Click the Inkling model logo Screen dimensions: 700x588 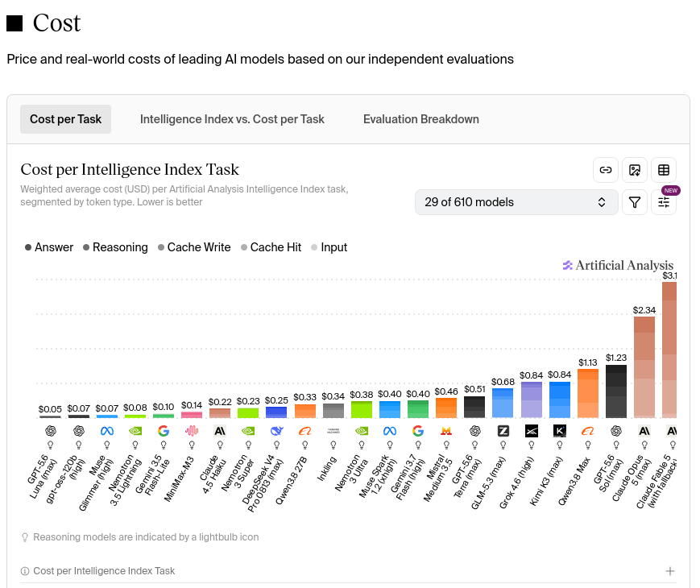pos(333,431)
